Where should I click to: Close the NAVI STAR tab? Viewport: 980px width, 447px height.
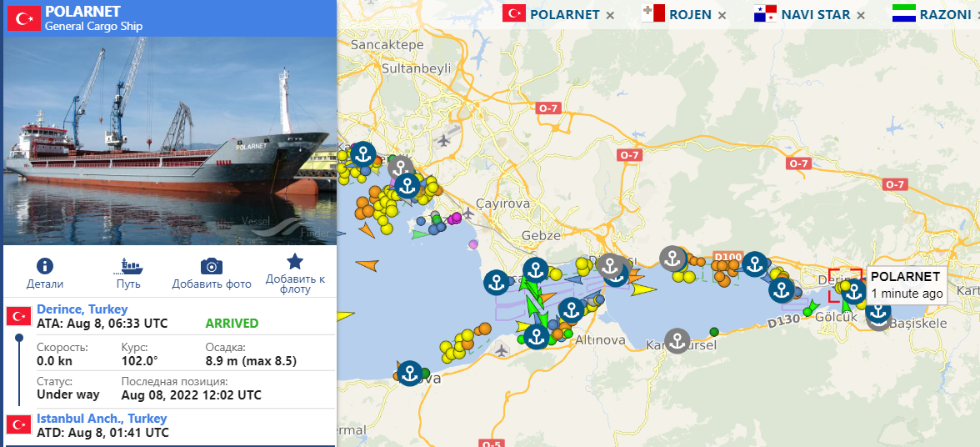coord(861,15)
